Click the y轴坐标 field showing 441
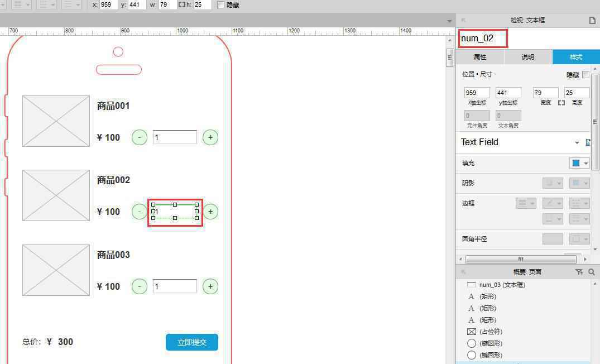 pyautogui.click(x=508, y=93)
